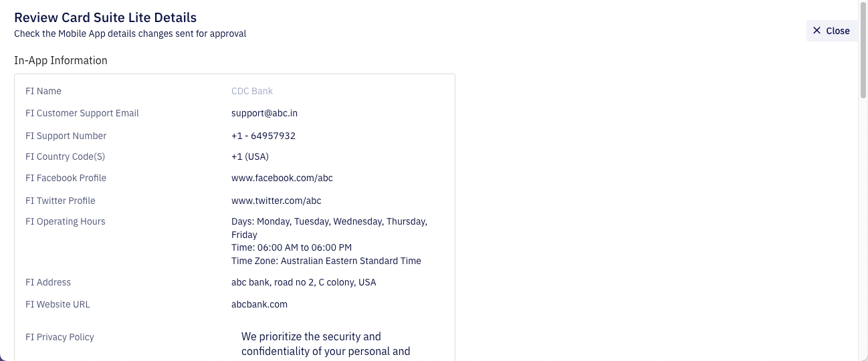Viewport: 868px width, 361px height.
Task: Click the support@abc.in email value
Action: pos(264,113)
